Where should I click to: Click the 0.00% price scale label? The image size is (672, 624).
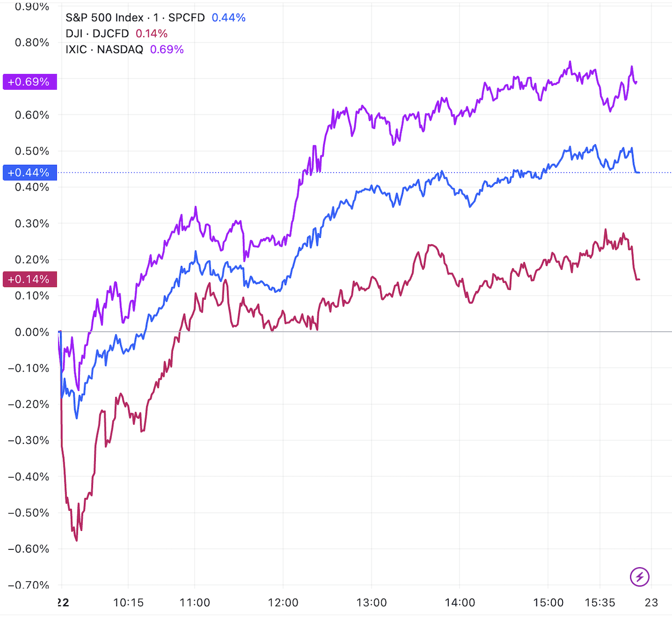point(32,332)
